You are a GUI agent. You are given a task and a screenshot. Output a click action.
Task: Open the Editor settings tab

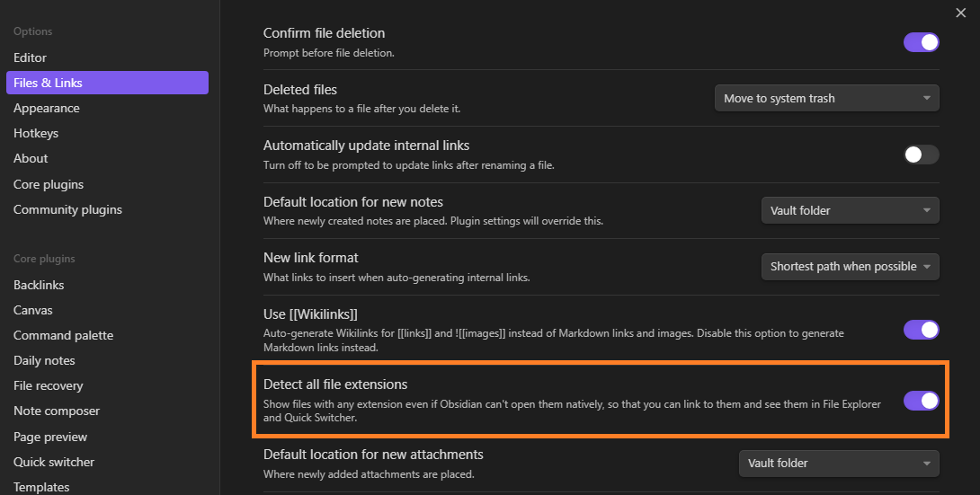tap(30, 57)
